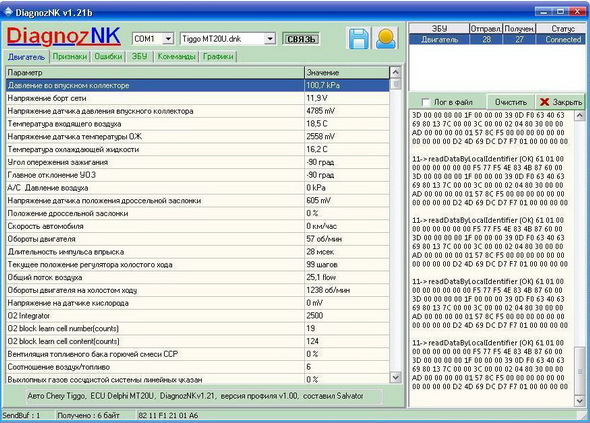Click the yellow user profile icon

tap(386, 38)
